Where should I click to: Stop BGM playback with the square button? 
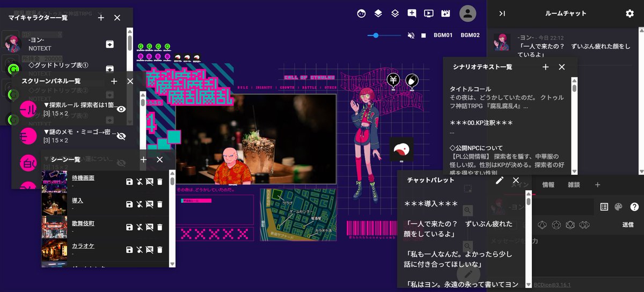423,35
